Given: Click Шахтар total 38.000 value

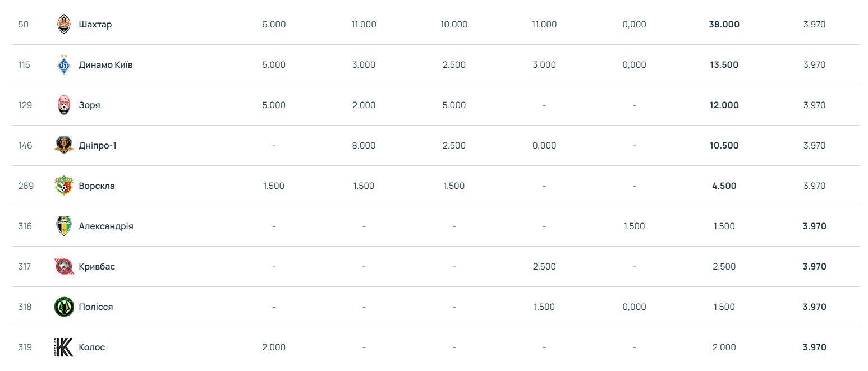Looking at the screenshot, I should [x=724, y=25].
